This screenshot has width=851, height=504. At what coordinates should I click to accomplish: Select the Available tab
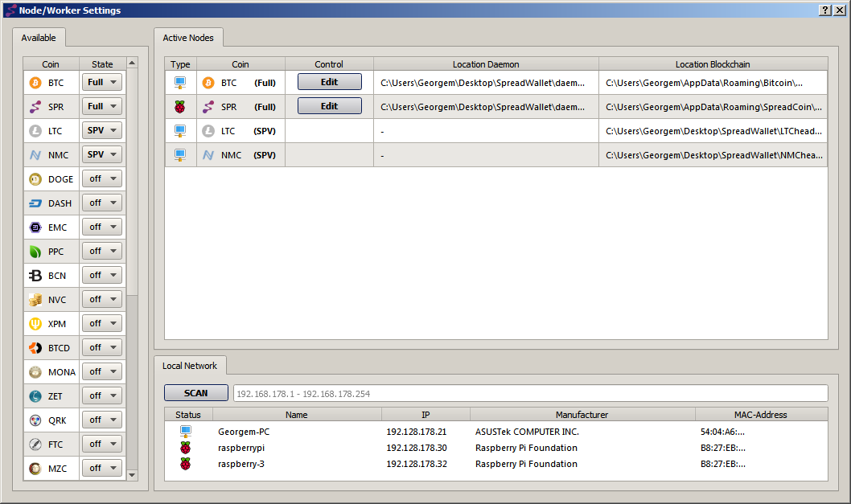point(39,38)
